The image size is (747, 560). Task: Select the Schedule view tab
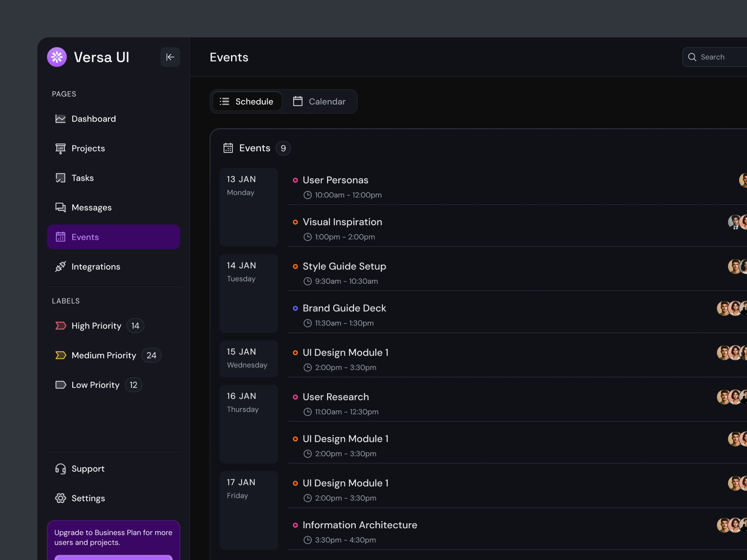[x=247, y=101]
